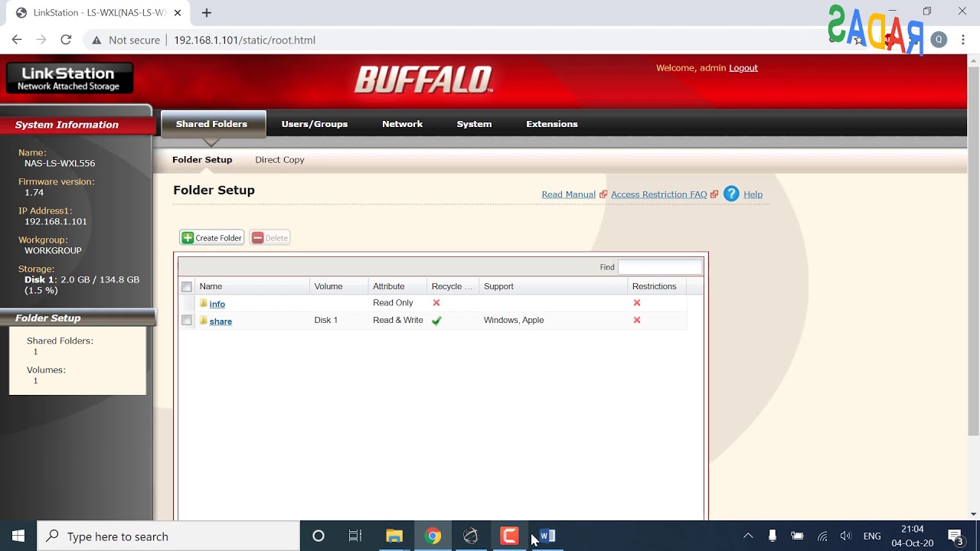Screen dimensions: 980x551
Task: Click the Delete button
Action: pos(270,238)
